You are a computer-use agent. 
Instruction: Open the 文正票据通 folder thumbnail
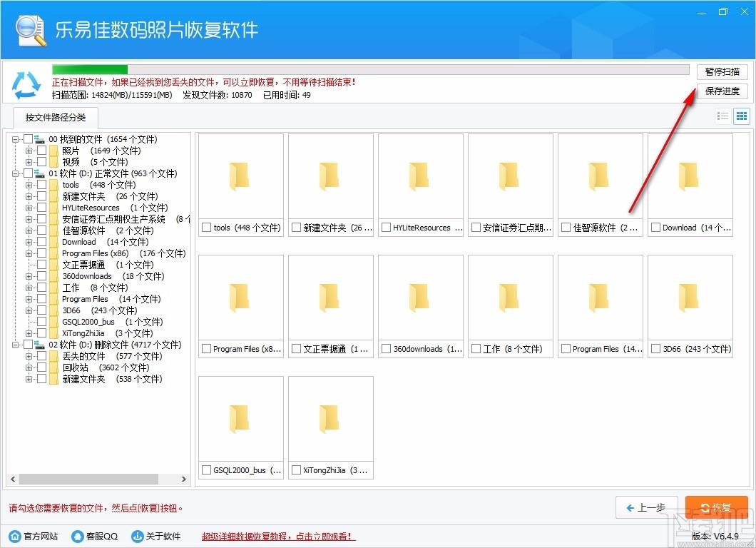point(331,298)
